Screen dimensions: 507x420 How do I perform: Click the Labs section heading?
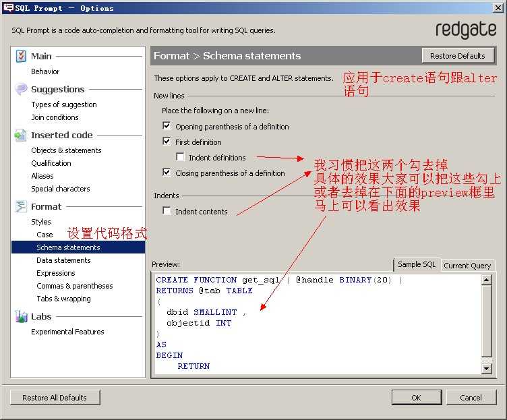click(41, 317)
